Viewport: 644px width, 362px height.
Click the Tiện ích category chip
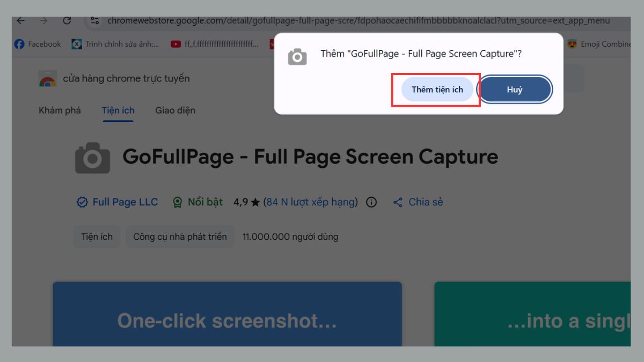(x=97, y=237)
